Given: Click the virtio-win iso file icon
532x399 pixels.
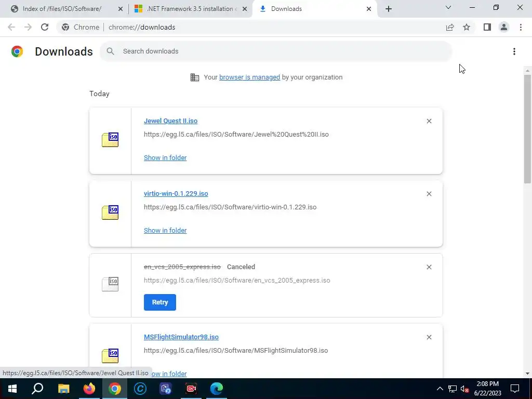Looking at the screenshot, I should tap(110, 212).
